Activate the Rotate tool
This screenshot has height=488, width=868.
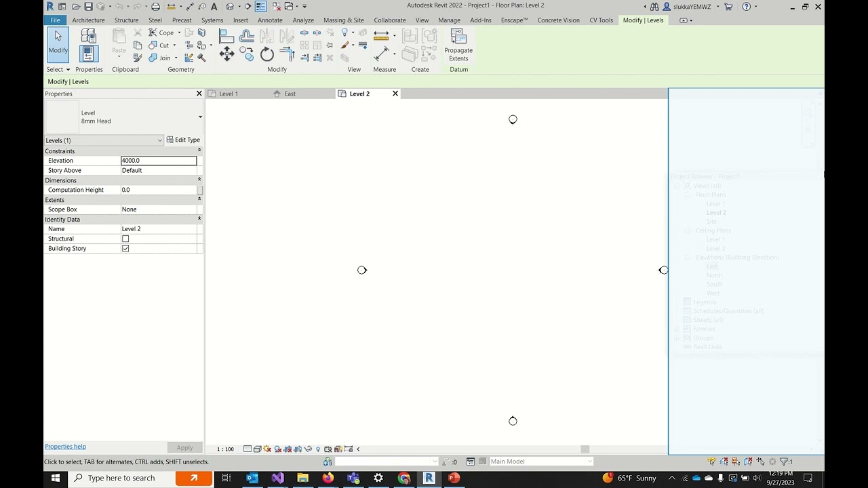pos(267,54)
